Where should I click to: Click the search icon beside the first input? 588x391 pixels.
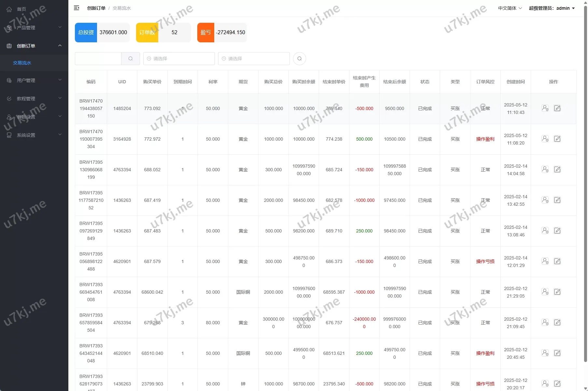(131, 59)
